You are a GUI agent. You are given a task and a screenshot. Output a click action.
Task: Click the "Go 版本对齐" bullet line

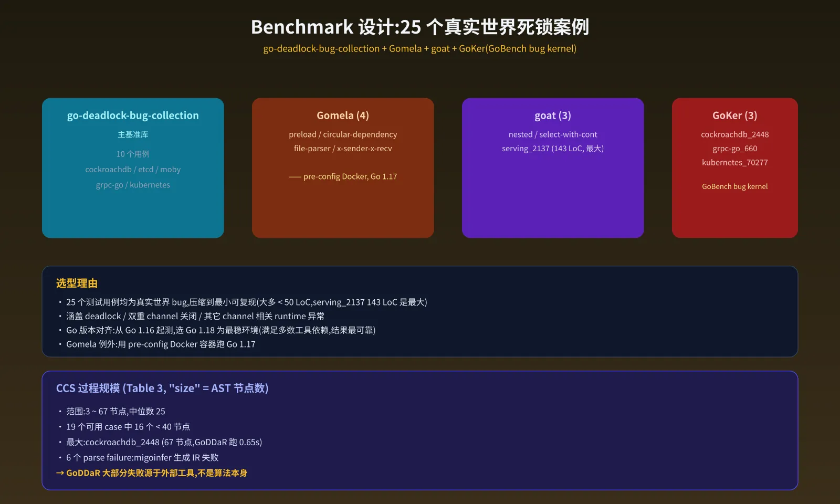(217, 330)
